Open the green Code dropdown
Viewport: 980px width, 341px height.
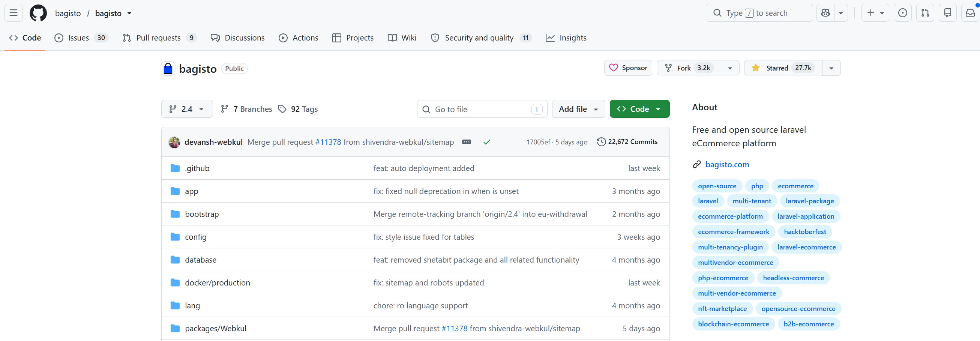639,109
